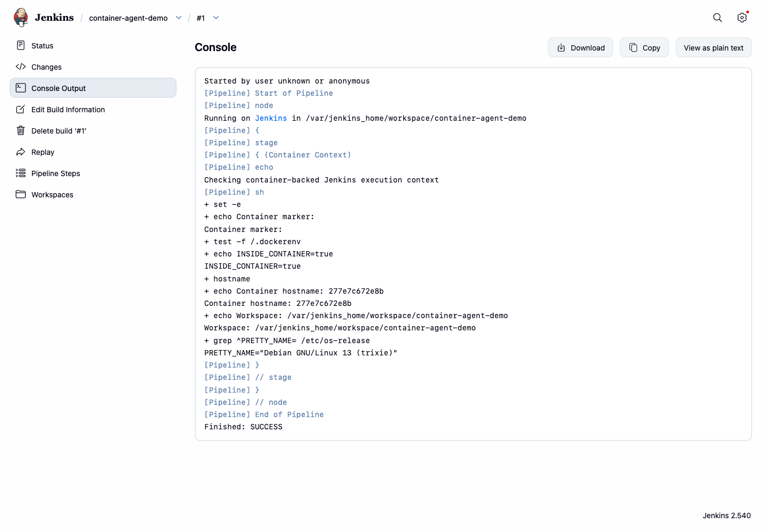Click the Jenkins title text in header
This screenshot has height=532, width=766.
point(54,18)
